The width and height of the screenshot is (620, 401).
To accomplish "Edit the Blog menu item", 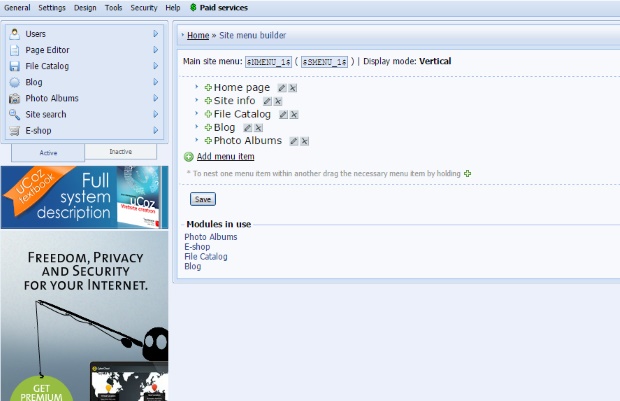I will 248,128.
